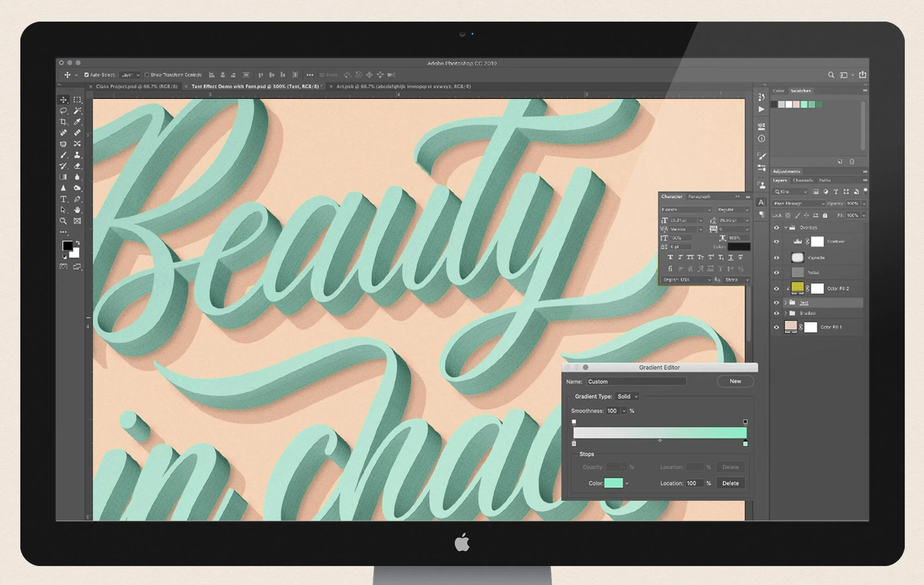
Task: Select the Eyedropper tool
Action: (77, 122)
